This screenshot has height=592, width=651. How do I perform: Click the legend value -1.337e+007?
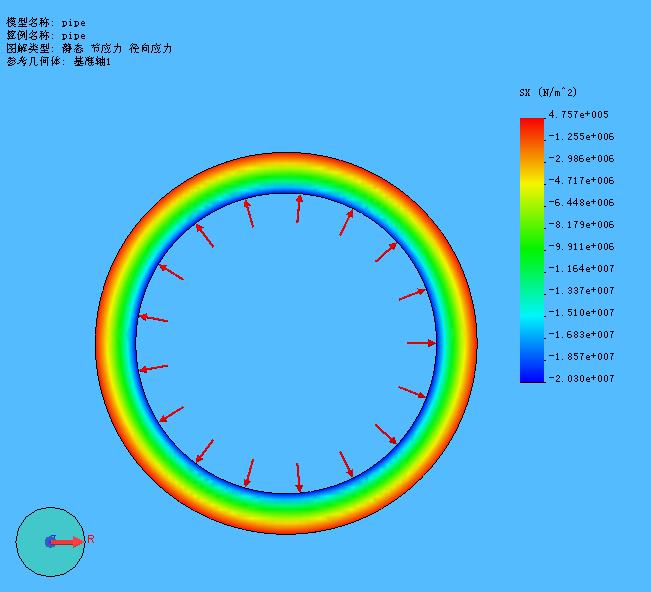(x=581, y=291)
